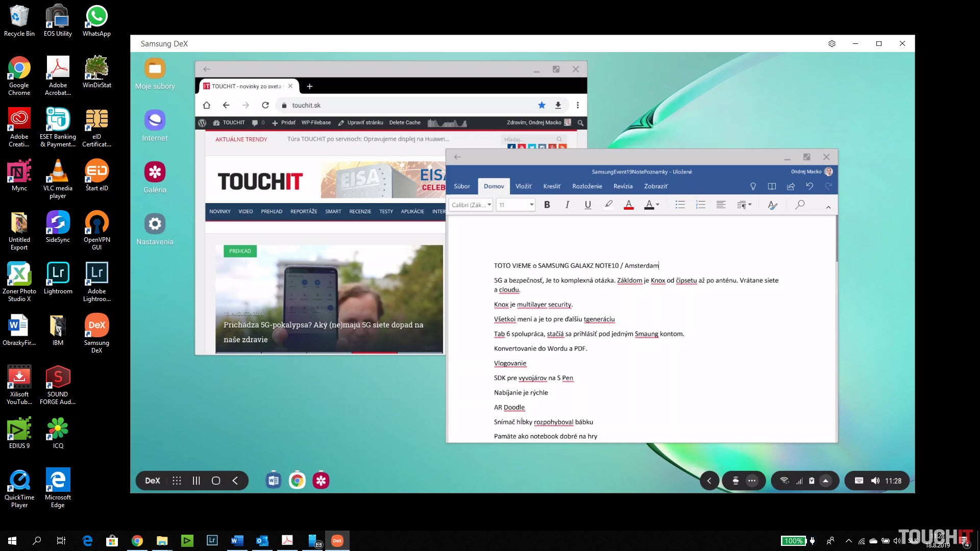Click the Word share icon
The image size is (980, 551).
click(791, 187)
